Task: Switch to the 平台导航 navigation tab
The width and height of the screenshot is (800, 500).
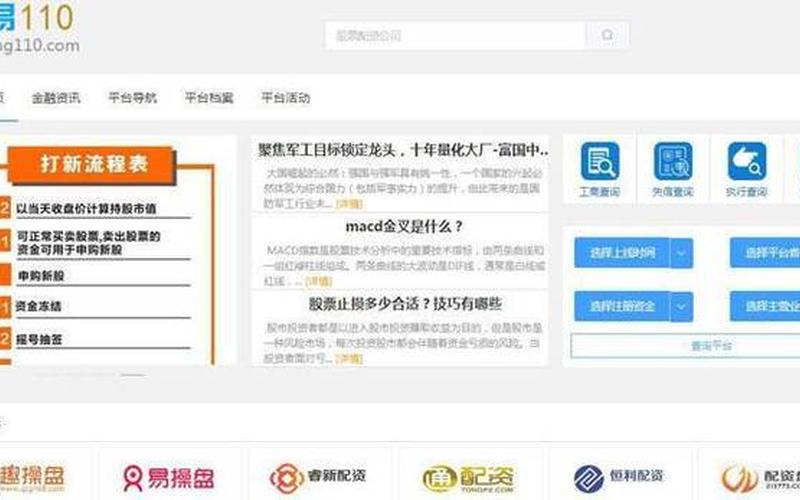Action: [x=132, y=98]
